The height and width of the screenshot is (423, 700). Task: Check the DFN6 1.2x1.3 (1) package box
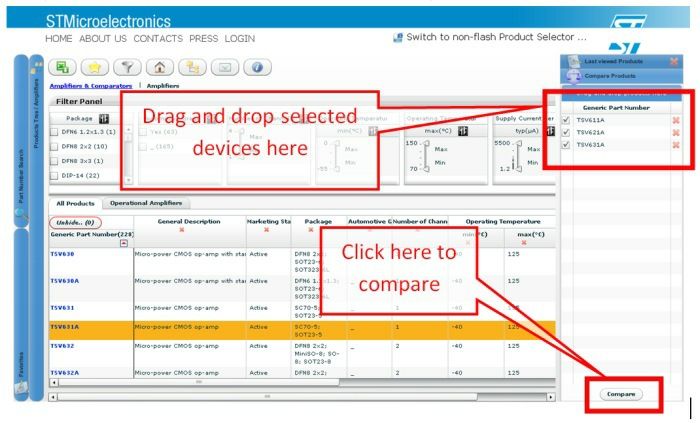[x=54, y=132]
